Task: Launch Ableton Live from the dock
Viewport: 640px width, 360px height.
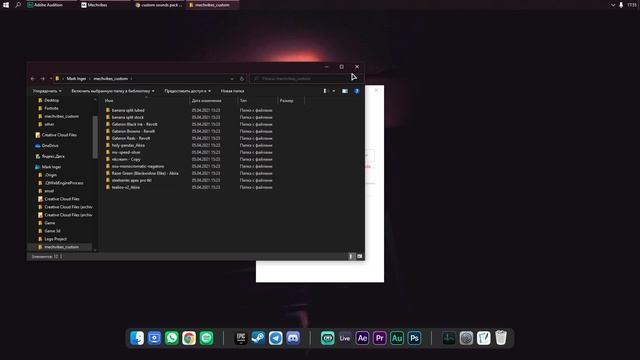Action: tap(345, 338)
